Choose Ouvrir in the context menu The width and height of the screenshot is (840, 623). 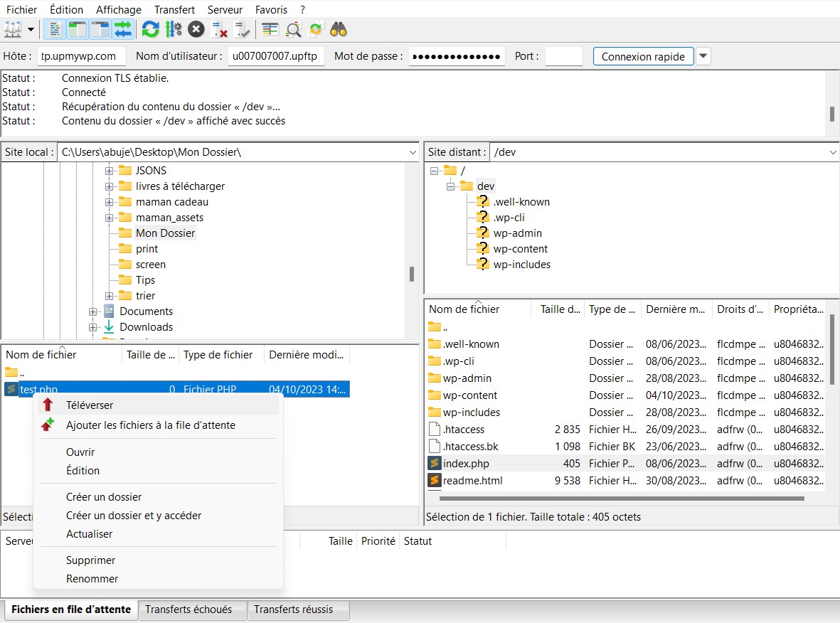point(159,452)
